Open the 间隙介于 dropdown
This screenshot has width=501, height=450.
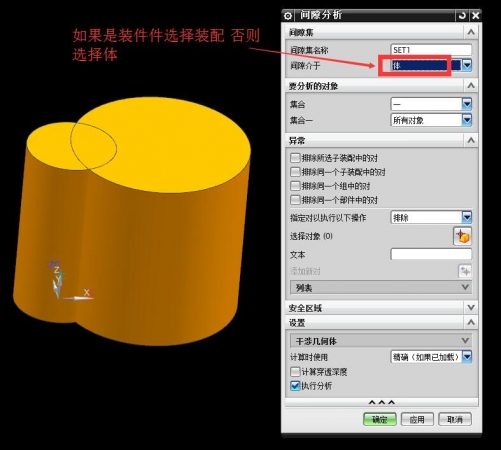click(467, 65)
